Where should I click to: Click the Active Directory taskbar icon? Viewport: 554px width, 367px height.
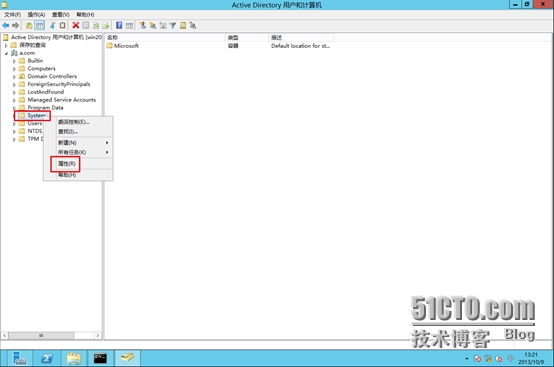127,358
